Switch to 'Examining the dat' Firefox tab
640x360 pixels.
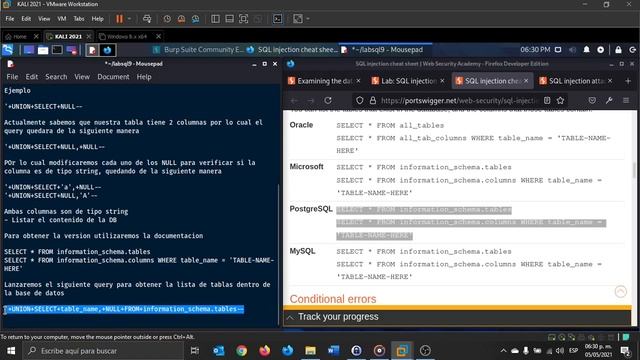tap(324, 81)
